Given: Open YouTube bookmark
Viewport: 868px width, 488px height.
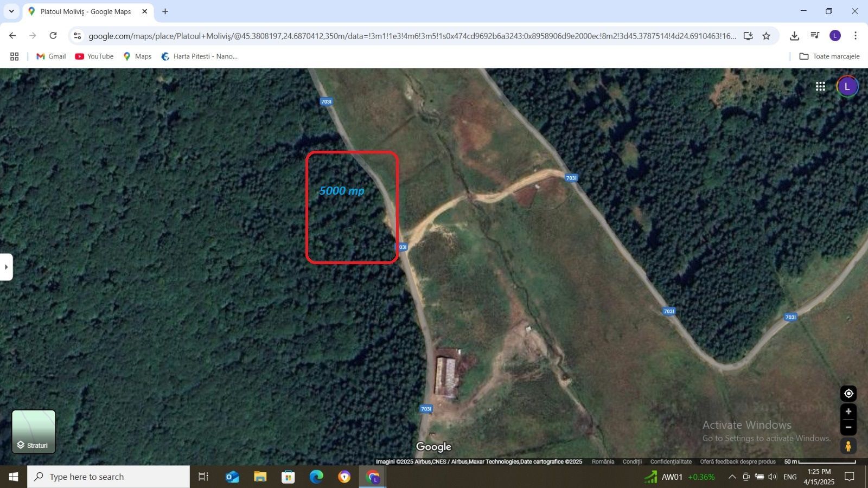Looking at the screenshot, I should click(x=94, y=56).
